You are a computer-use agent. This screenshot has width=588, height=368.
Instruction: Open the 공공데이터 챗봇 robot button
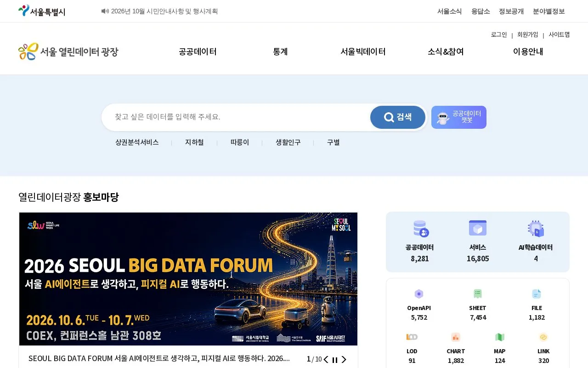click(x=459, y=117)
